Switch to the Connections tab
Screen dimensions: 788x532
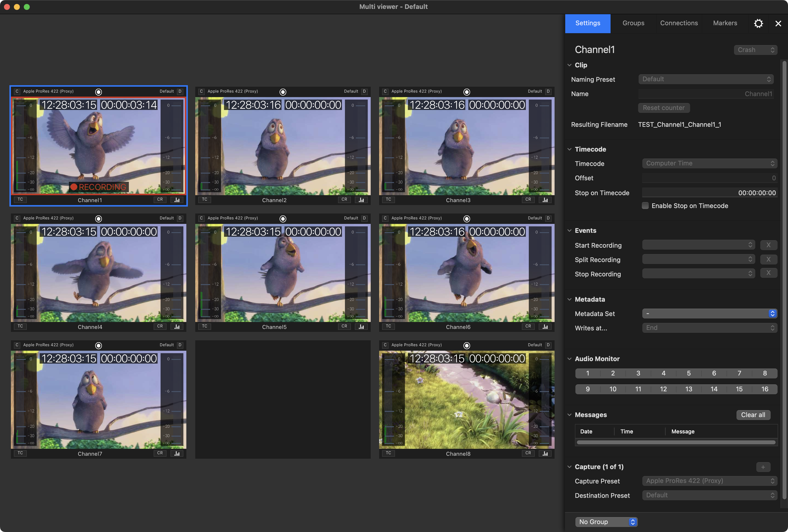tap(679, 23)
